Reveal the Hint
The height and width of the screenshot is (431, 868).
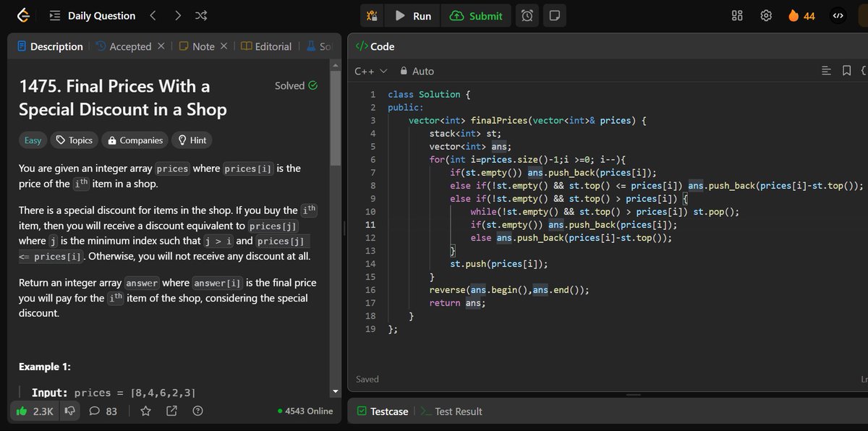point(192,140)
